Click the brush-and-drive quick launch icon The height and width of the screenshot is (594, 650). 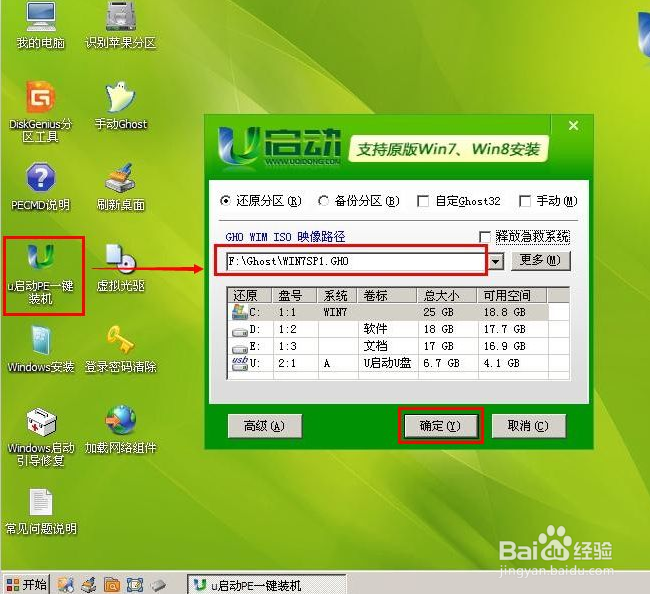click(89, 585)
